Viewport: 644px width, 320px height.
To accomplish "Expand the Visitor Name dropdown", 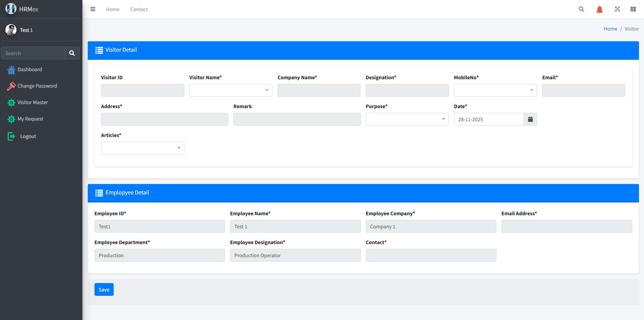I will coord(231,90).
